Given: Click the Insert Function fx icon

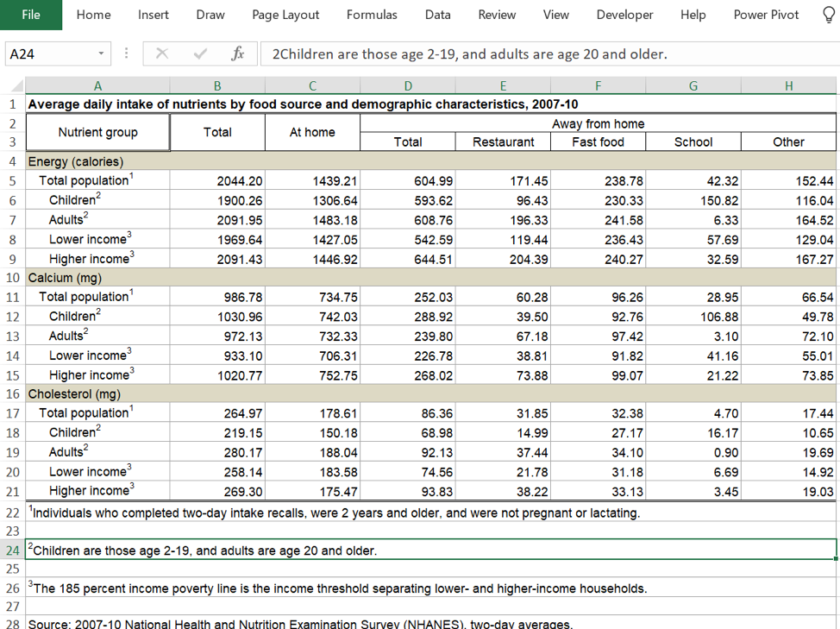Looking at the screenshot, I should pyautogui.click(x=237, y=53).
